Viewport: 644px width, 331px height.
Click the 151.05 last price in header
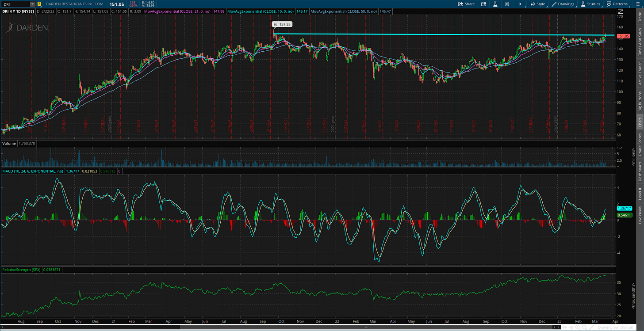(x=117, y=4)
